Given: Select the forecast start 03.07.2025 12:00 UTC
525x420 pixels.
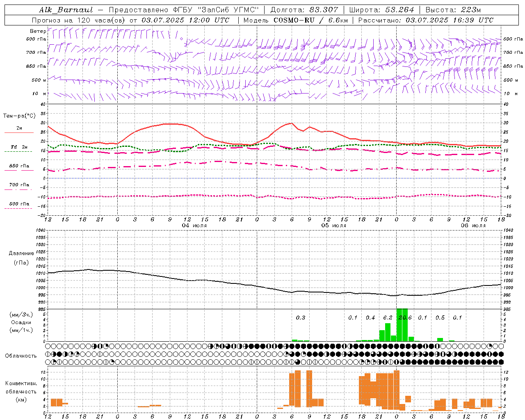Looking at the screenshot, I should coord(185,20).
